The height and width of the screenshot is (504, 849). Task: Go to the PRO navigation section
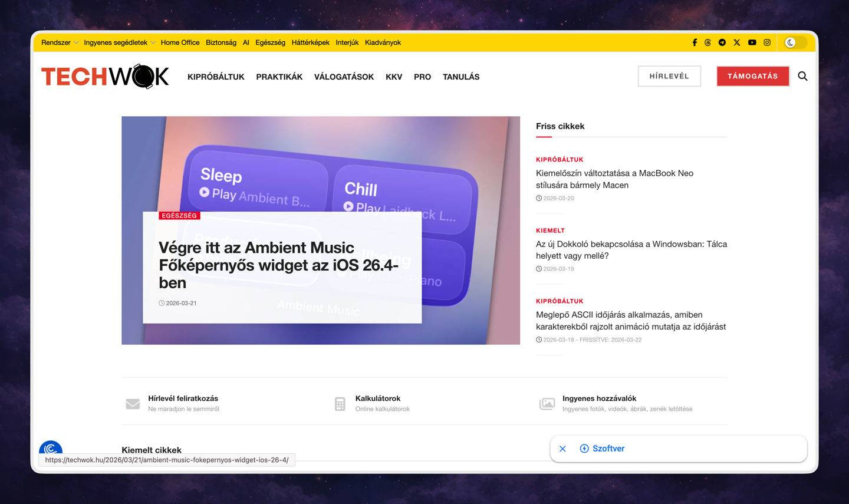click(x=422, y=77)
